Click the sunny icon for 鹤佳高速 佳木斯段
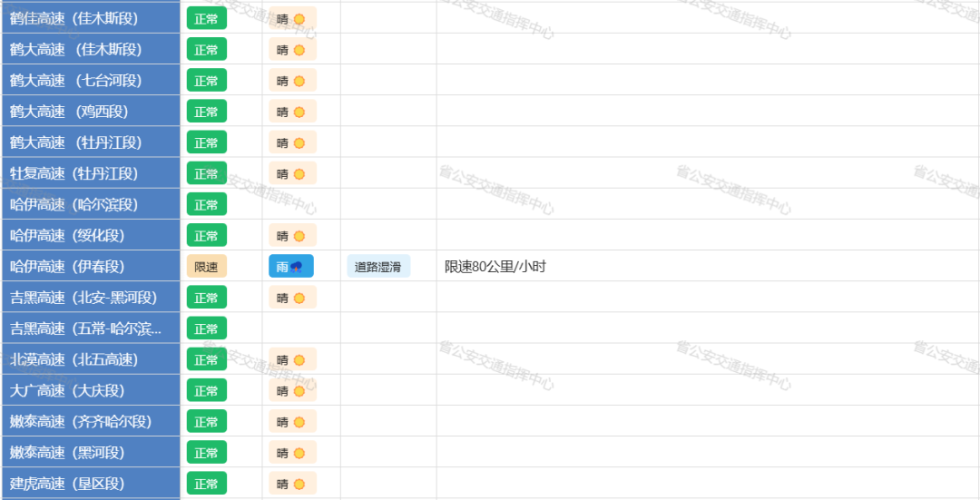Viewport: 980px width, 500px height. [x=299, y=19]
